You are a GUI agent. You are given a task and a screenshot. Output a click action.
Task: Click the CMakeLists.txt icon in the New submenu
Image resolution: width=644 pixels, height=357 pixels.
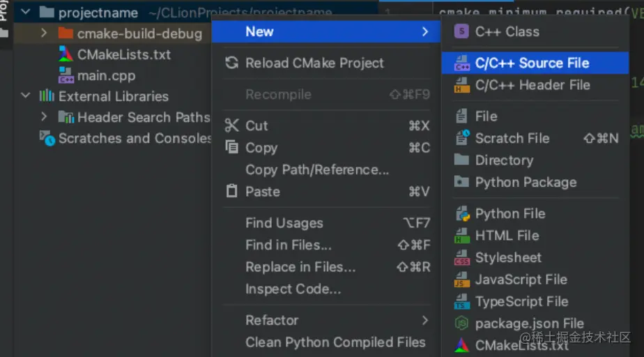pos(461,346)
